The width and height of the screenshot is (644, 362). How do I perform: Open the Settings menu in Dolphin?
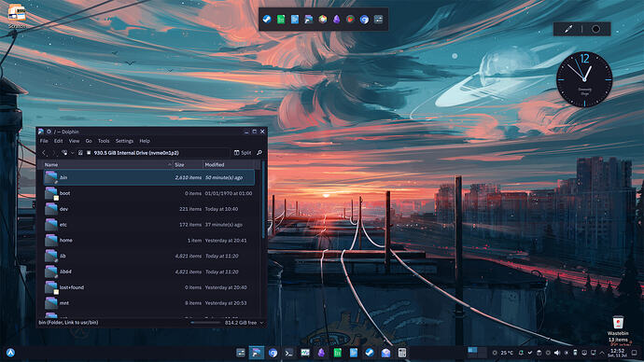(x=124, y=141)
